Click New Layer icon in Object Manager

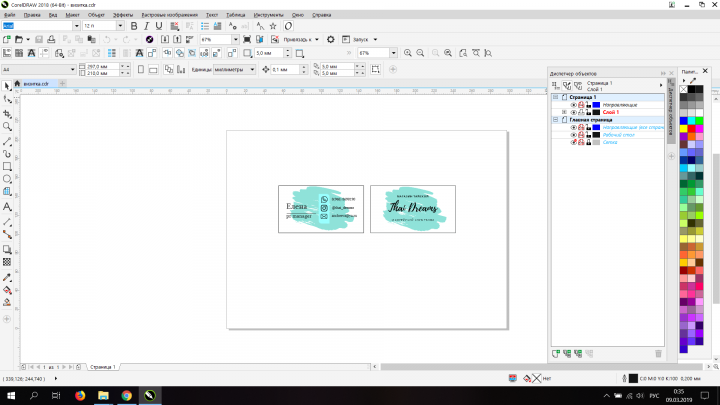point(556,354)
